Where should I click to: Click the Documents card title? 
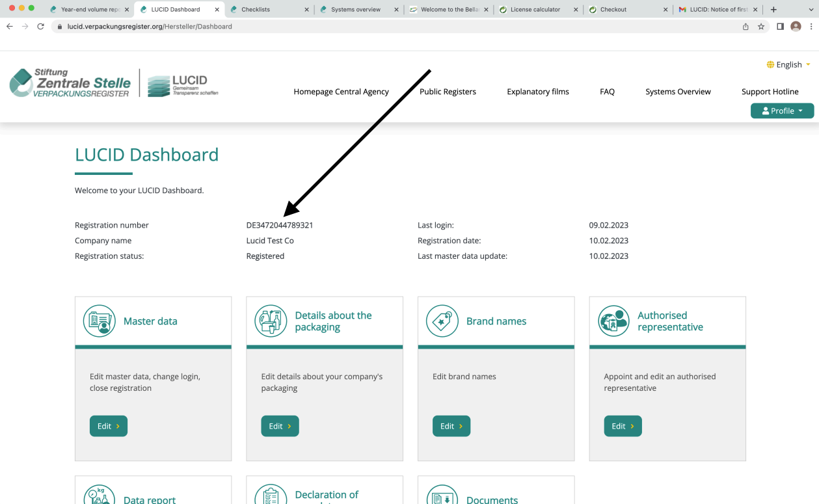tap(492, 499)
